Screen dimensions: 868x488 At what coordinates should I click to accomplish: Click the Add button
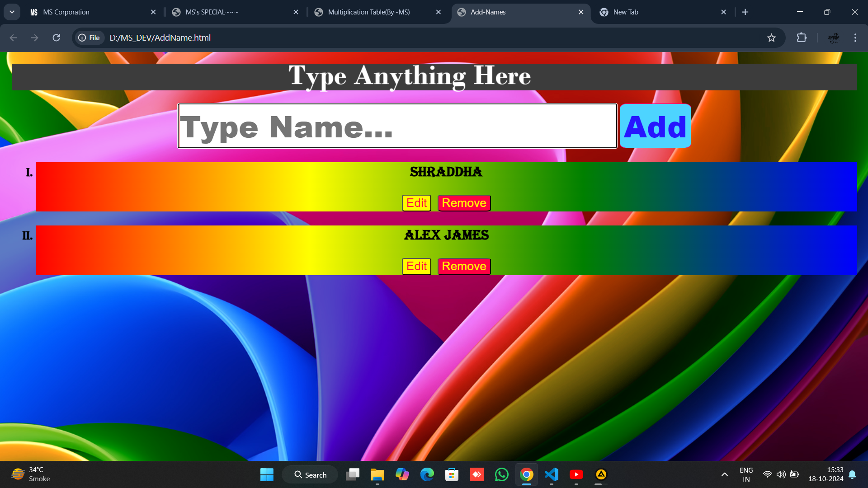point(655,126)
